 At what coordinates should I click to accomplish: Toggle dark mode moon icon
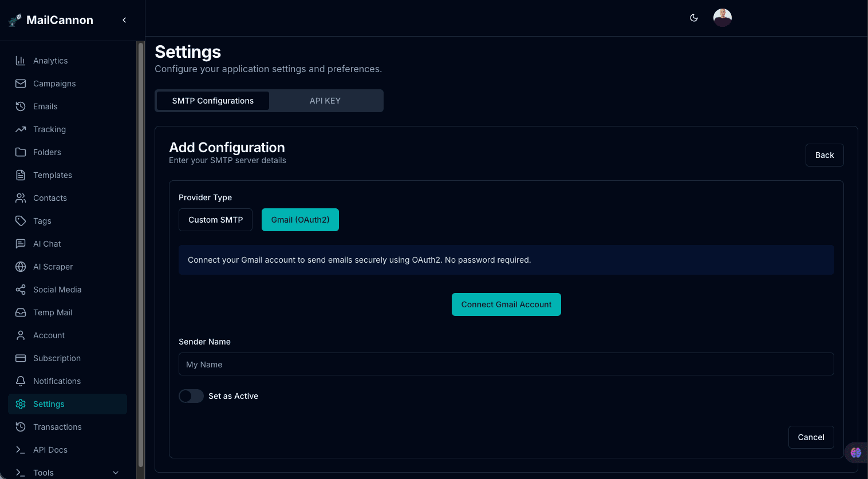[694, 18]
